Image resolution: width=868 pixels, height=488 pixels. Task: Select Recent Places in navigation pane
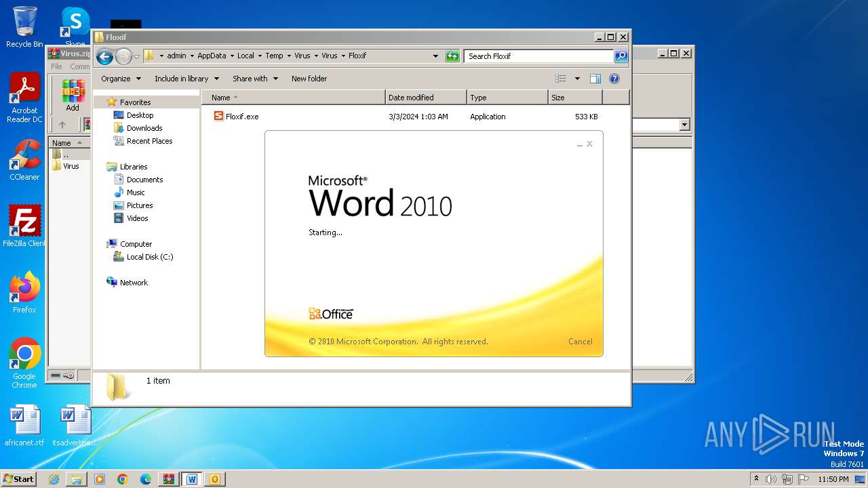pos(149,141)
